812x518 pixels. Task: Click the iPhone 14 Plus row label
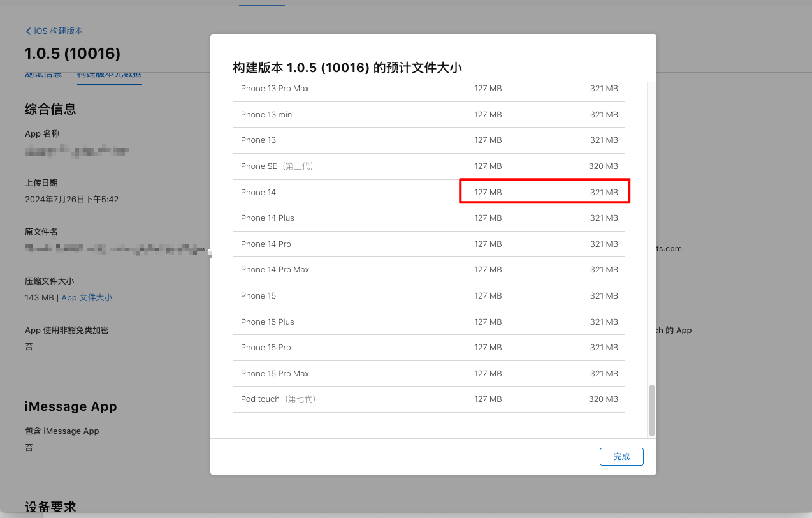click(266, 218)
